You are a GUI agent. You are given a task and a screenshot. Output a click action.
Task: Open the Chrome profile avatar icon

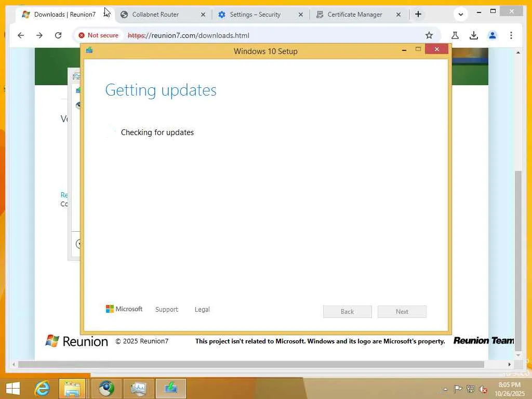493,35
